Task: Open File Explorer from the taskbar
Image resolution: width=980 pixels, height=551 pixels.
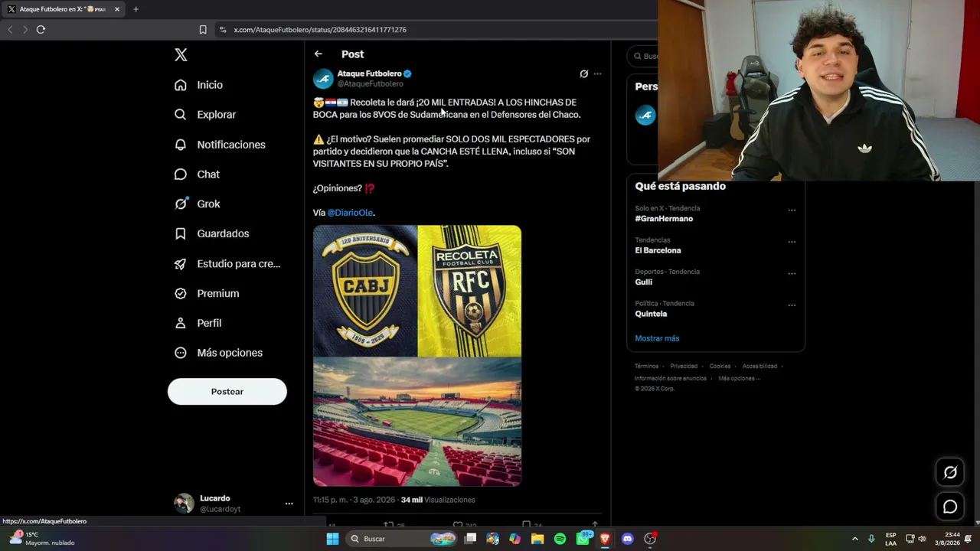Action: [x=537, y=539]
